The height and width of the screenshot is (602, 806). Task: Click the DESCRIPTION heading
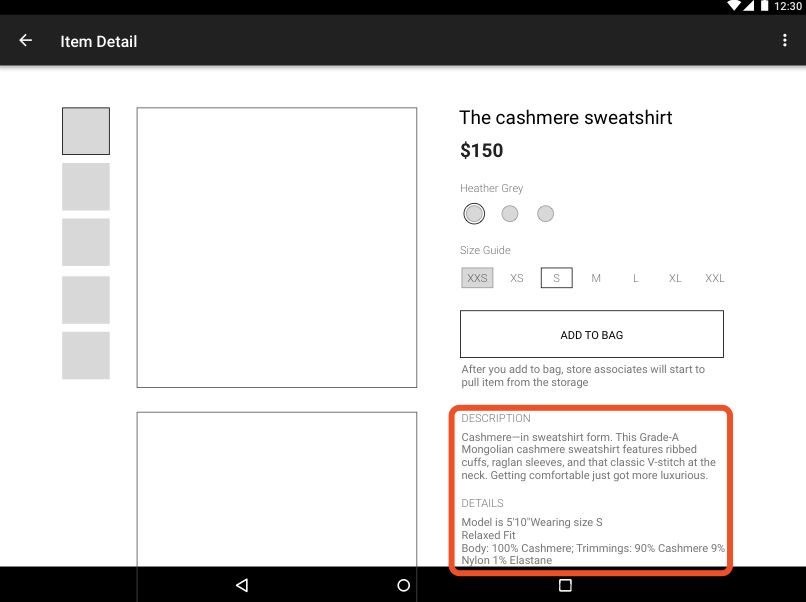click(x=496, y=418)
